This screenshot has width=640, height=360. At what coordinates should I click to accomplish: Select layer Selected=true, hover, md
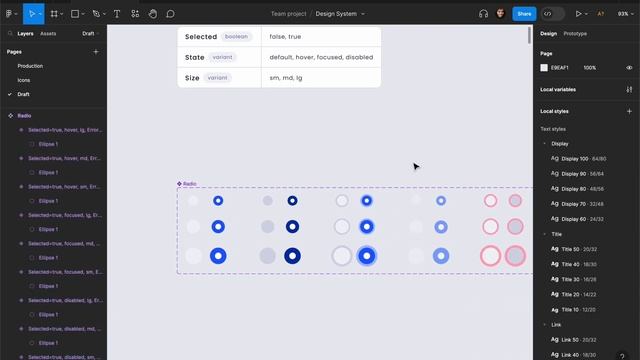[64, 158]
